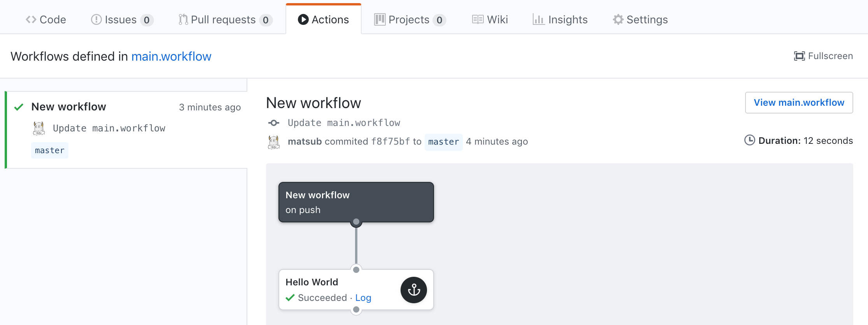Screen dimensions: 868x325
Task: Click the anchor icon on Hello World action
Action: click(414, 290)
